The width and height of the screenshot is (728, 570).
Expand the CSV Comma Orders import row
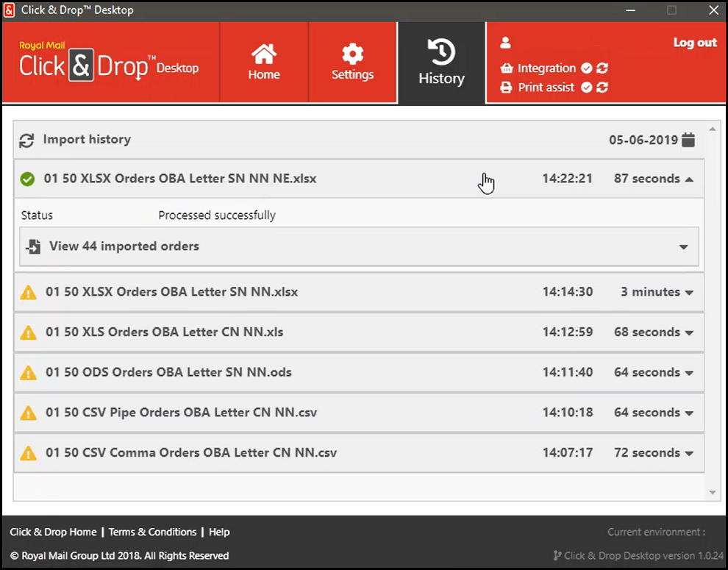pos(689,453)
